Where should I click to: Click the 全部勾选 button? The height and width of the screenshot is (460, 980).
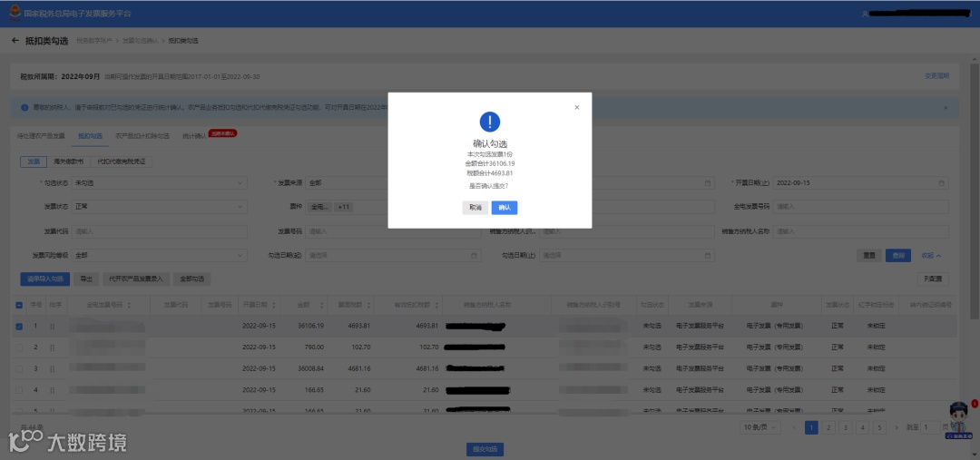pyautogui.click(x=191, y=279)
